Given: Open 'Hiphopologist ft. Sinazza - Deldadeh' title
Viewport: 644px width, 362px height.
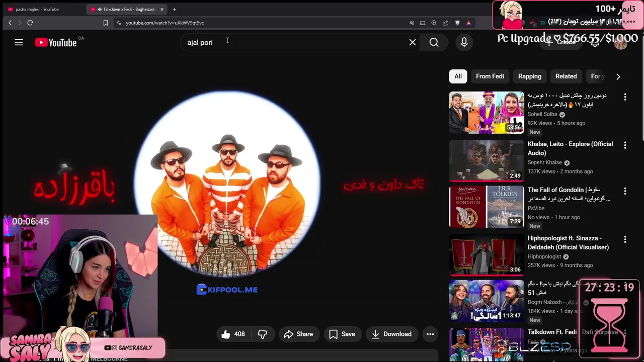Looking at the screenshot, I should pyautogui.click(x=568, y=243).
